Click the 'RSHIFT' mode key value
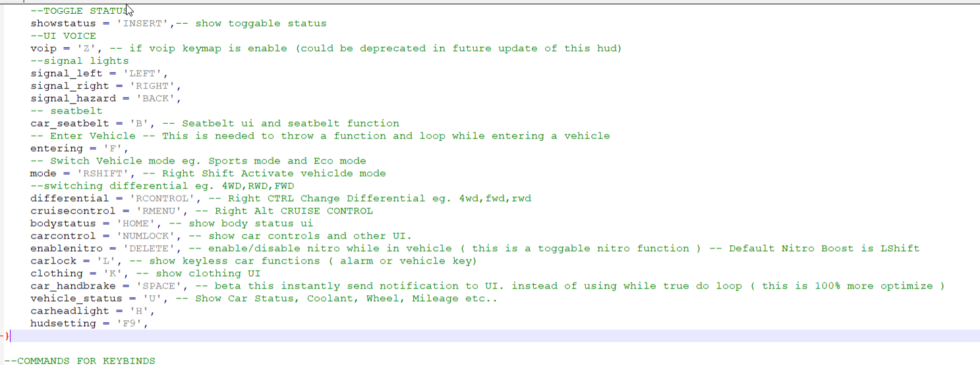Screen dimensions: 980x365 click(x=100, y=173)
